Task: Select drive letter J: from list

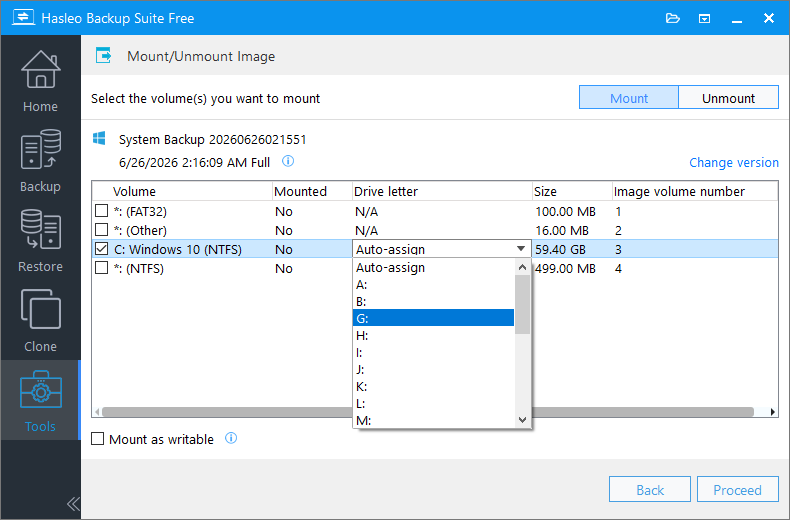Action: point(433,370)
